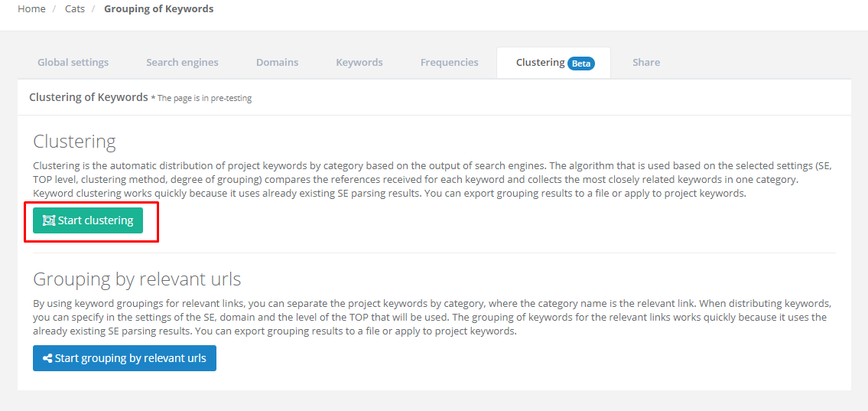868x411 pixels.
Task: Click the Grouping by relevant urls heading
Action: tap(137, 279)
